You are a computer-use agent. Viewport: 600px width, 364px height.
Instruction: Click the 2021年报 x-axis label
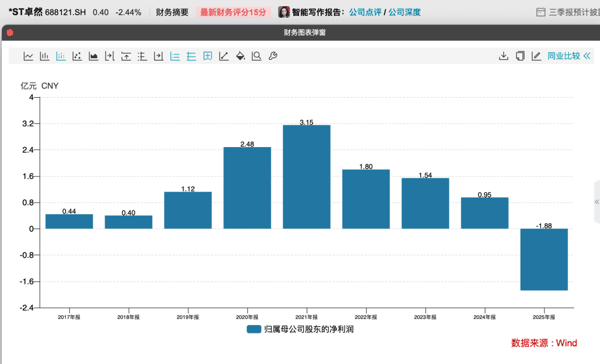tap(307, 317)
